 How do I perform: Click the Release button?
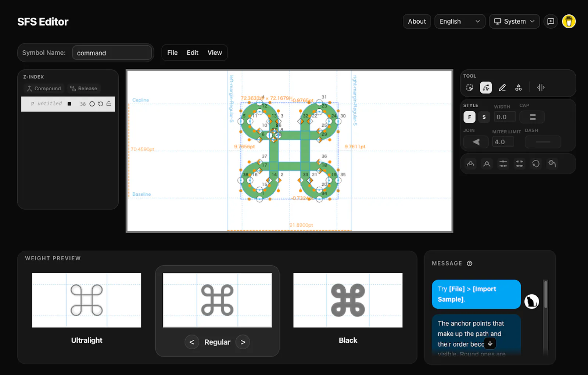[x=84, y=89]
